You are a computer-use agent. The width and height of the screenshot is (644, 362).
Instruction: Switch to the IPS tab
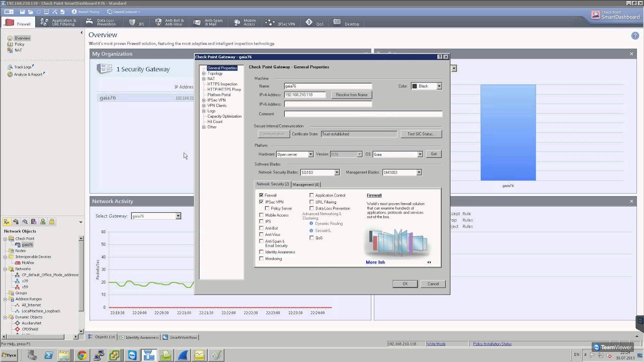tap(137, 23)
